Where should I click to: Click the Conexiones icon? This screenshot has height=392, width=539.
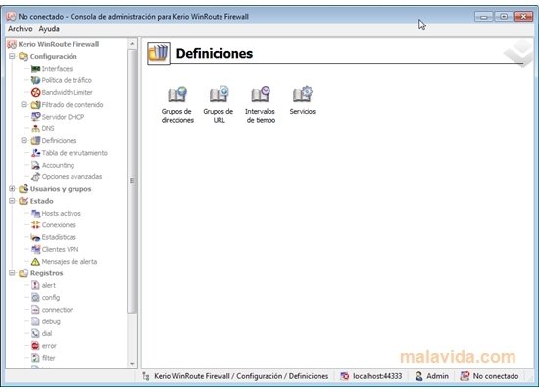click(x=35, y=225)
